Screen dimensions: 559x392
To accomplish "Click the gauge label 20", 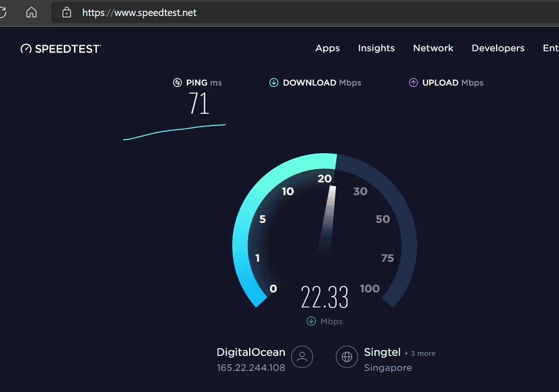I will click(x=324, y=179).
